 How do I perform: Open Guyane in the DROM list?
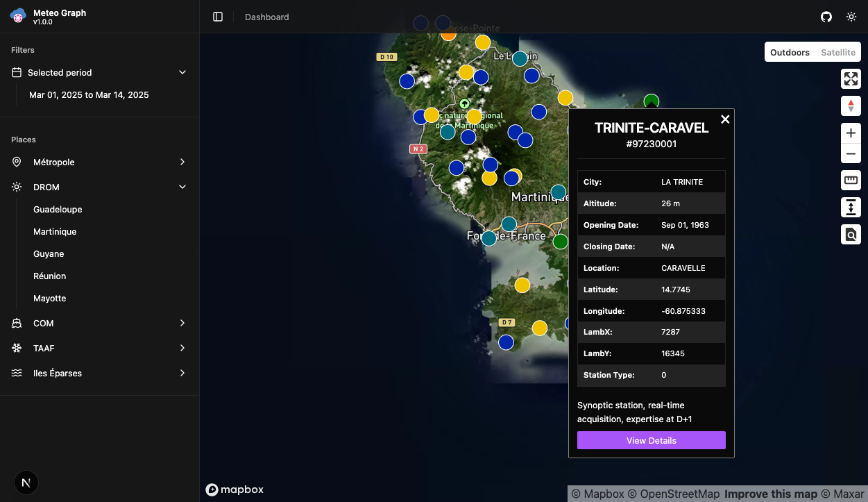[49, 253]
